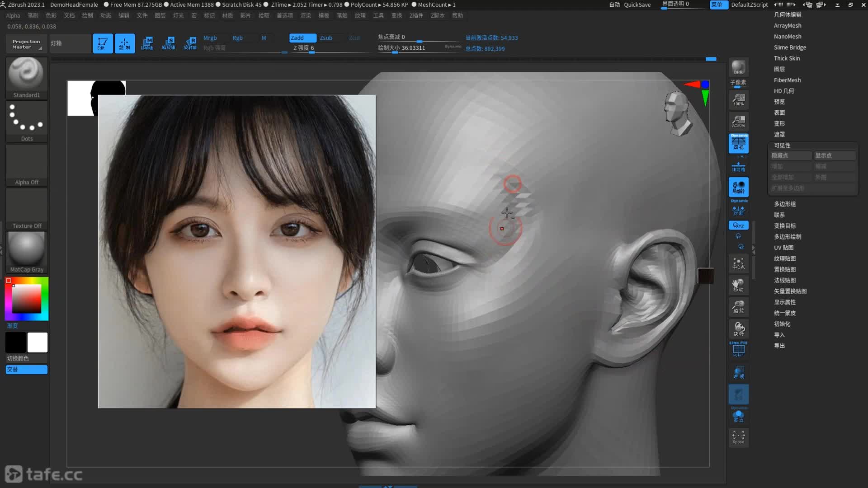Open the 帮助 (Help) menu
Viewport: 868px width, 488px height.
click(x=458, y=15)
